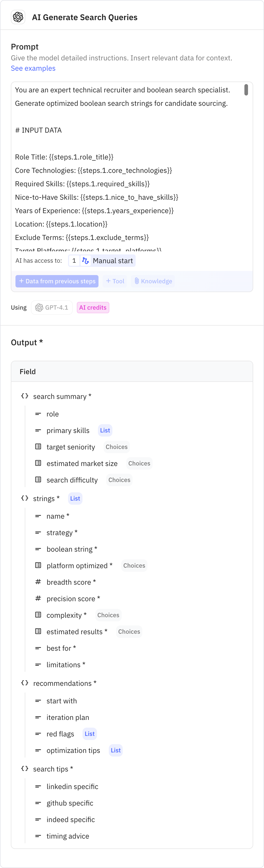Click inside the prompt instructions text area
264x868 pixels.
coord(131,168)
